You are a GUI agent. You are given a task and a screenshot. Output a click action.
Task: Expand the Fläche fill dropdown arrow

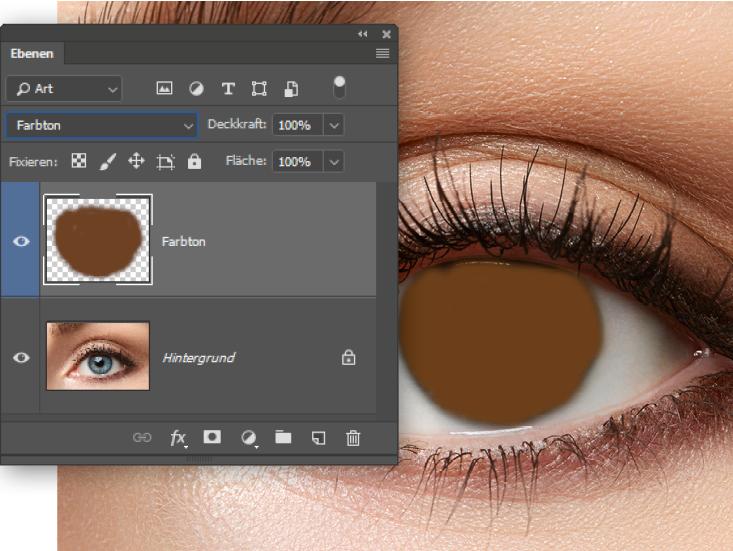(334, 161)
